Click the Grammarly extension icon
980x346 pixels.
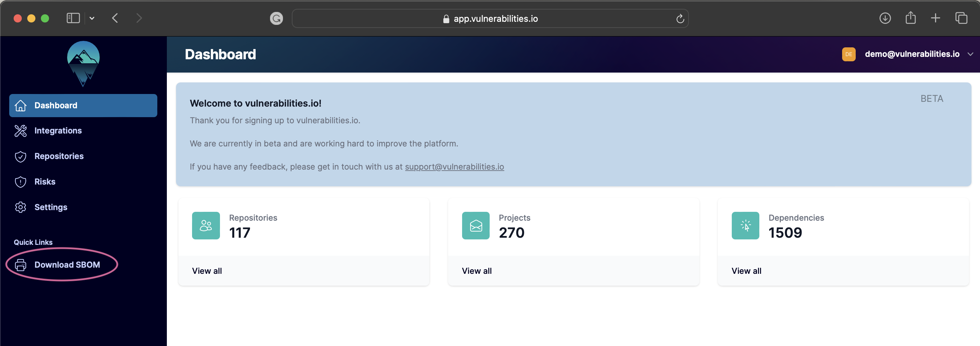(x=276, y=18)
